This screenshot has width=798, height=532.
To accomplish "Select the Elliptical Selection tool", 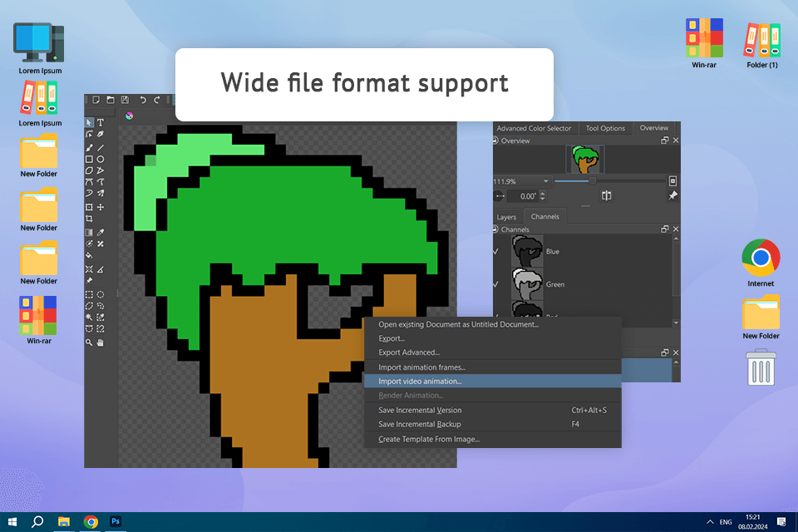I will click(x=101, y=294).
